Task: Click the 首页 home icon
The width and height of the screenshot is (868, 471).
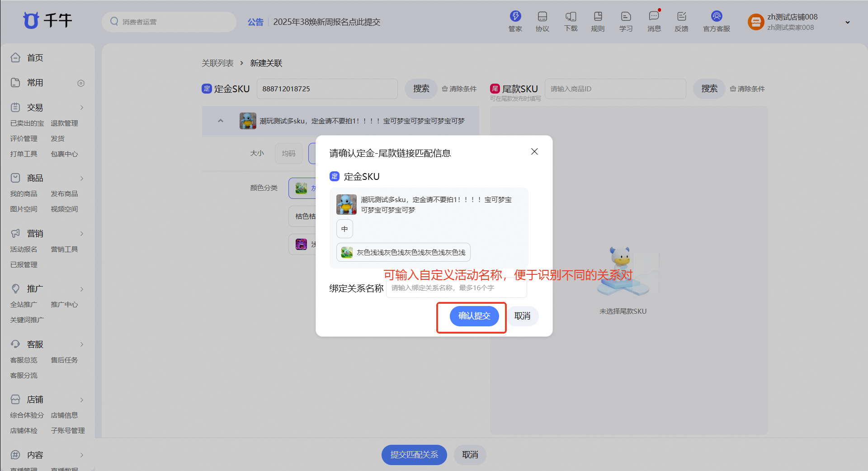Action: 15,57
